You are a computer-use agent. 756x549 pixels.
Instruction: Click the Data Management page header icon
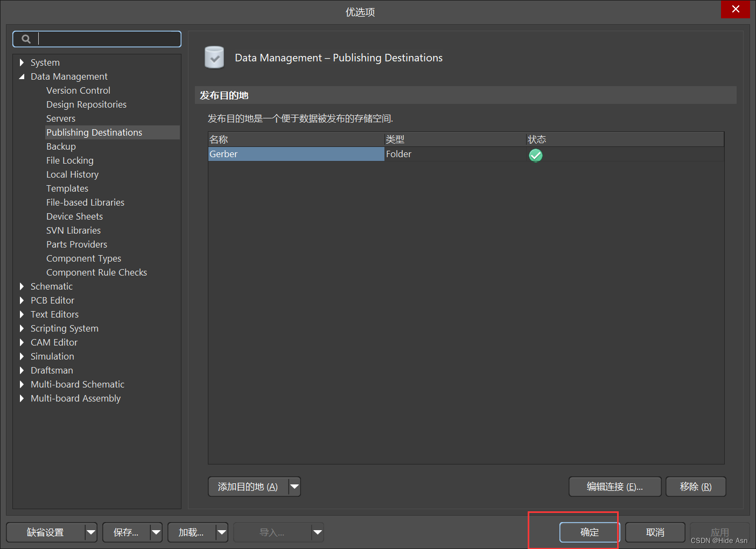(x=214, y=58)
